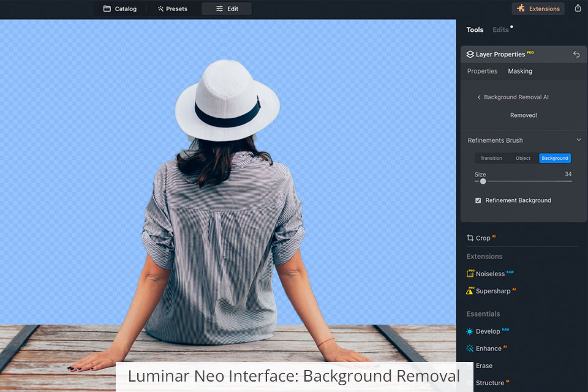The height and width of the screenshot is (392, 588).
Task: Open the Develop tool
Action: (x=488, y=331)
